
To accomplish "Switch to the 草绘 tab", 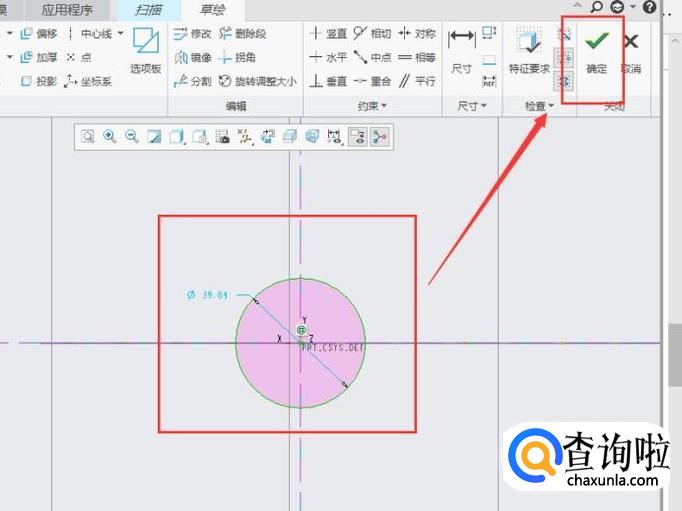I will coord(213,10).
